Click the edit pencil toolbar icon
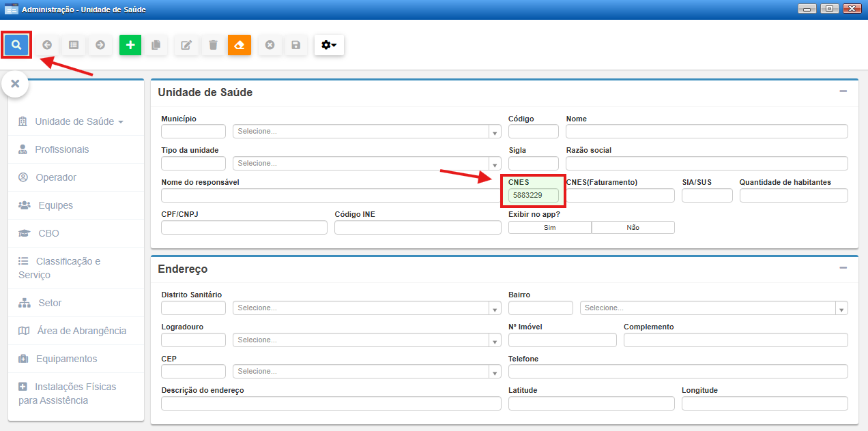868x431 pixels. (x=186, y=45)
